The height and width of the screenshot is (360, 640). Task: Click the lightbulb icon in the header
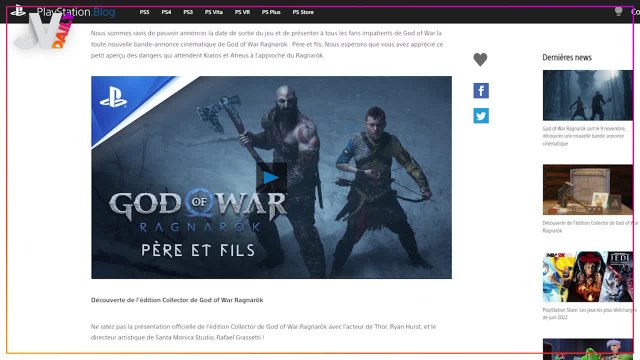[x=618, y=11]
